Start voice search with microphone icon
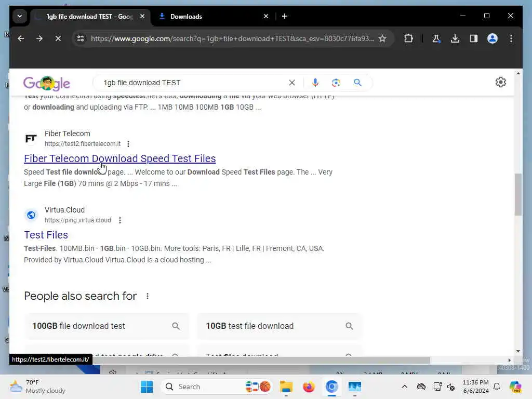Screen dimensions: 532x399 tap(315, 83)
